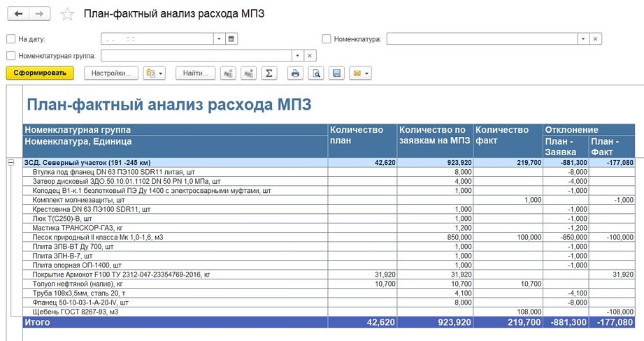Image resolution: width=644 pixels, height=341 pixels.
Task: Click the back navigation arrow
Action: click(18, 14)
